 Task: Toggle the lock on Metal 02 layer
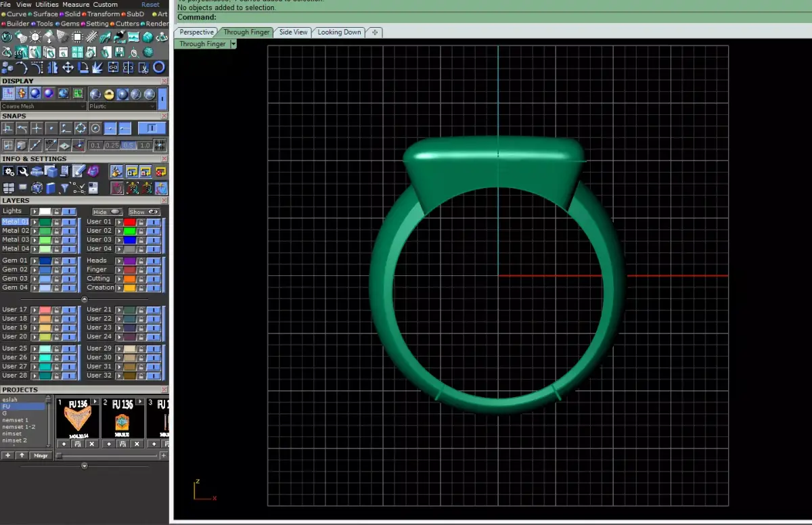point(57,231)
